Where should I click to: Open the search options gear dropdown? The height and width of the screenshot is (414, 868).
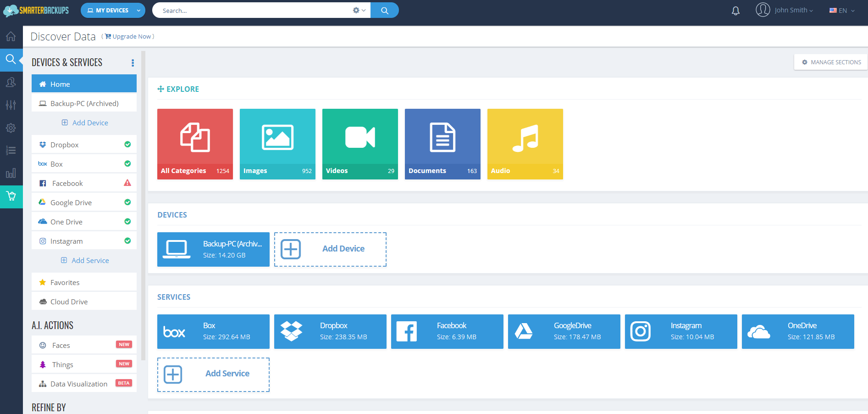click(359, 10)
